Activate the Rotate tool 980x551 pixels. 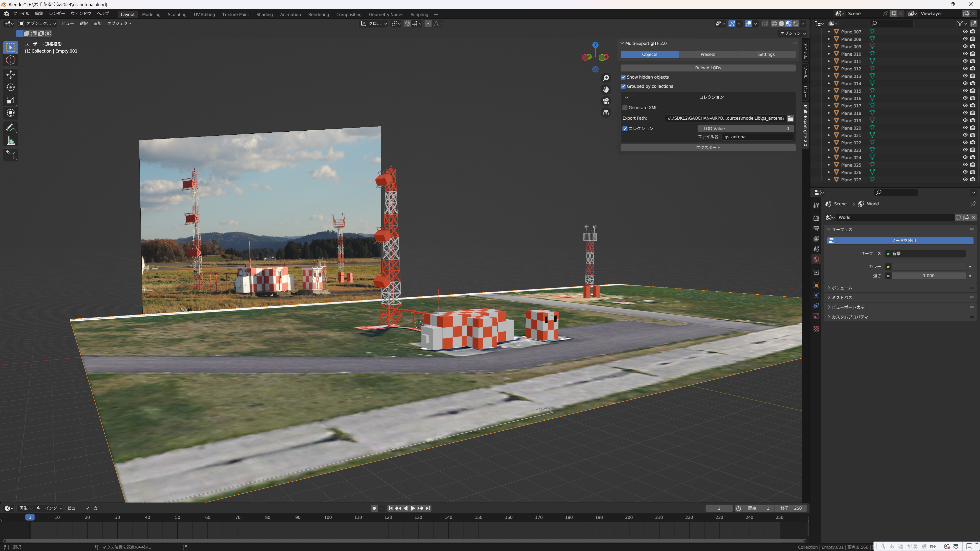(11, 87)
